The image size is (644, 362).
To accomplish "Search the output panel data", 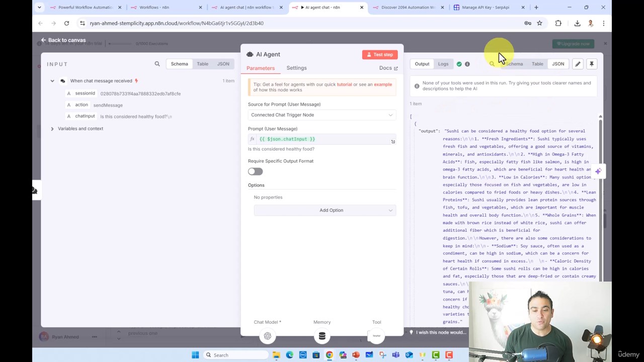I will pos(492,64).
